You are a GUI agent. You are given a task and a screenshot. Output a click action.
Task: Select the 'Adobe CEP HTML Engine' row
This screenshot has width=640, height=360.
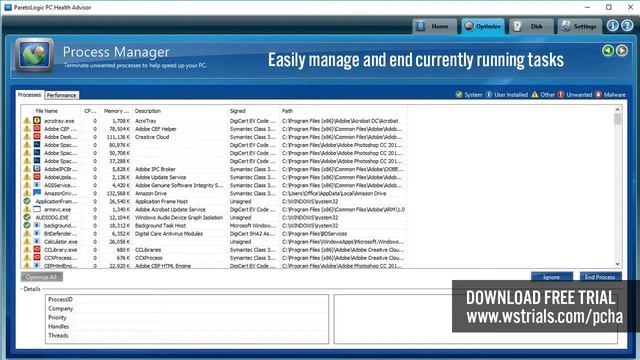tap(214, 266)
